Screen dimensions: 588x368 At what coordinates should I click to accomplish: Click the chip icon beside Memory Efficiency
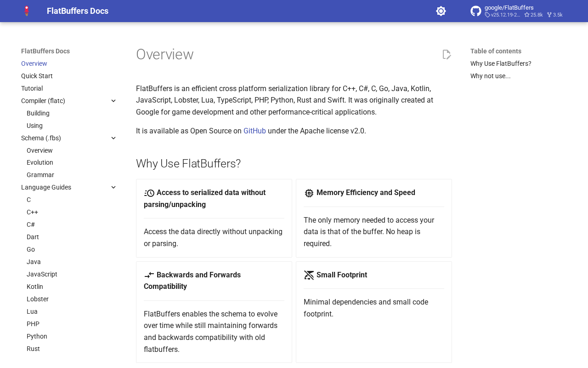[309, 193]
